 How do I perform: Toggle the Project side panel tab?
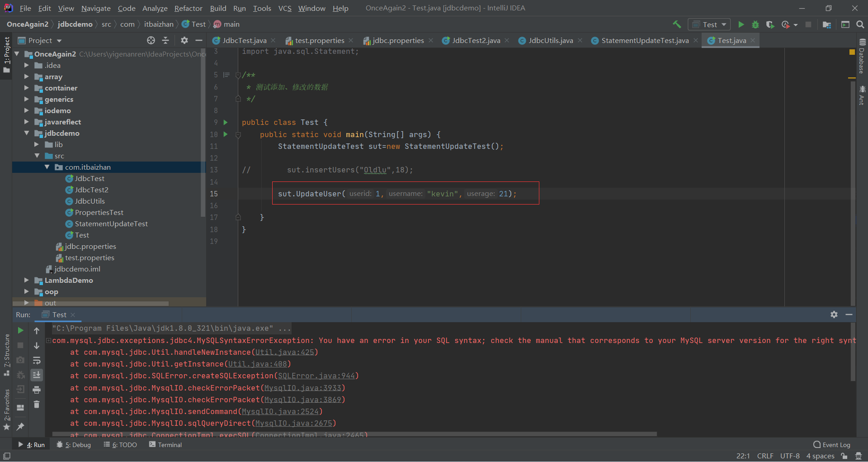(x=6, y=54)
